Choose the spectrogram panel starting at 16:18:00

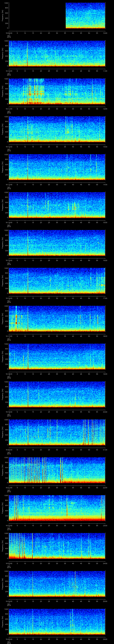pos(57,357)
